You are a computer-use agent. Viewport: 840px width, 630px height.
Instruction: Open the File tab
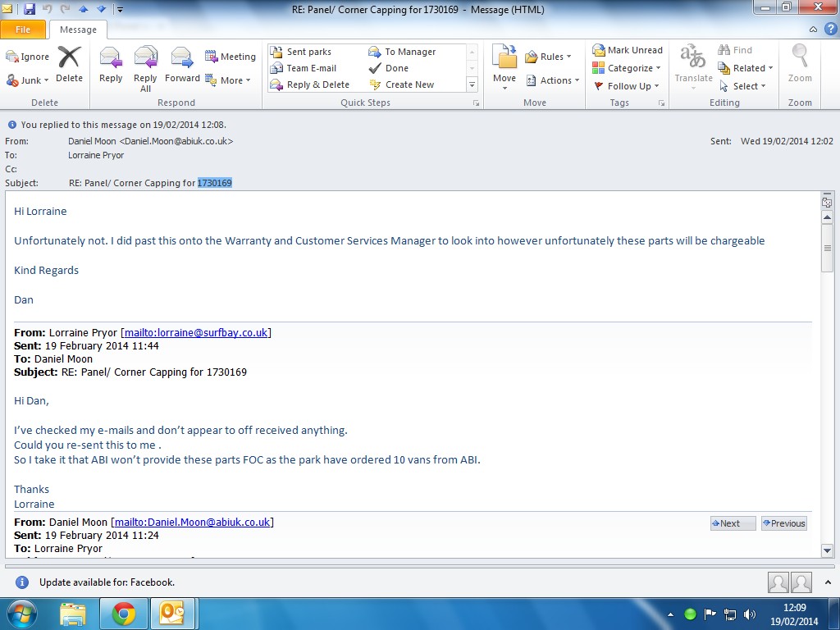22,30
